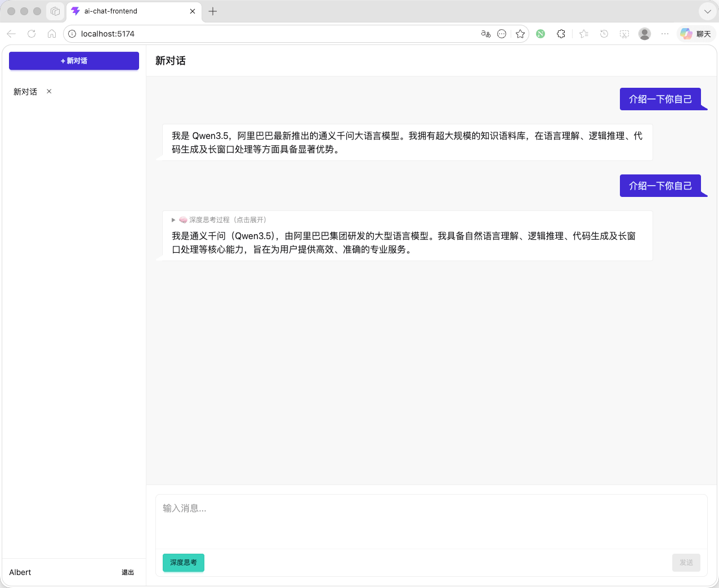Open the translate page icon
The image size is (719, 588).
click(x=486, y=34)
